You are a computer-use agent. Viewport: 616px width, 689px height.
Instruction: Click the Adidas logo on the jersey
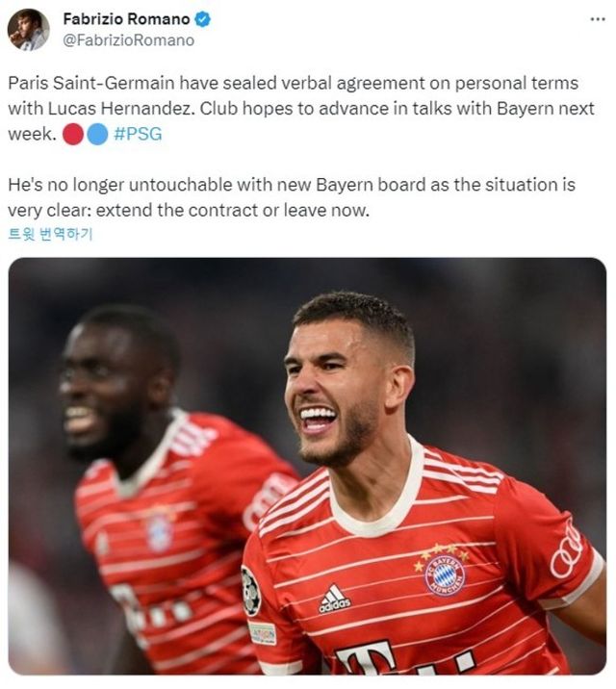pyautogui.click(x=334, y=600)
